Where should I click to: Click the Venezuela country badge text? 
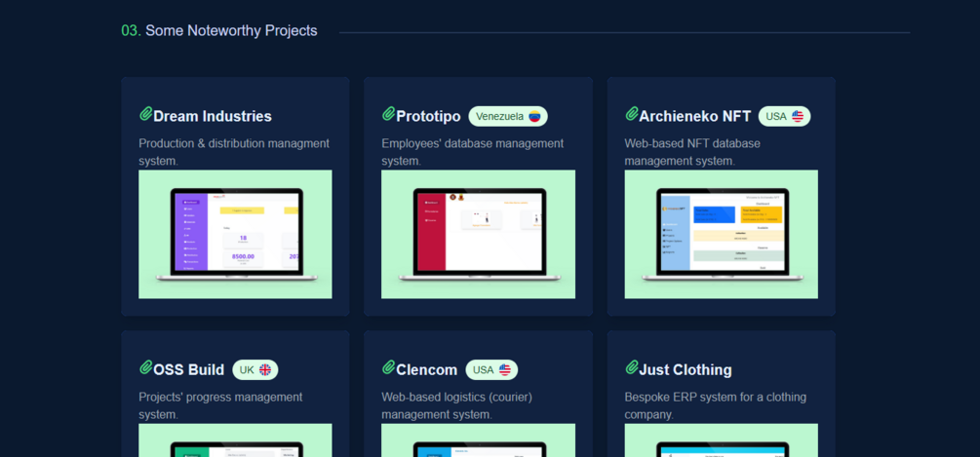500,116
